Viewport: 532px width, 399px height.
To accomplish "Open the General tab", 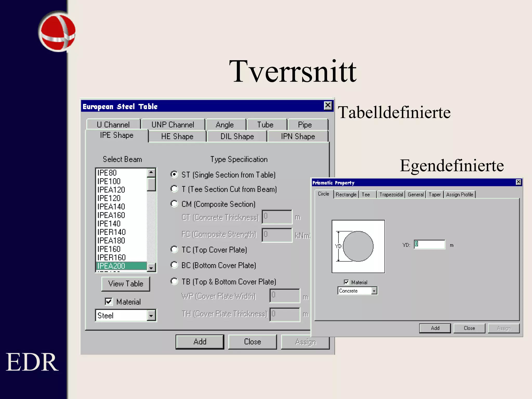I will [416, 195].
